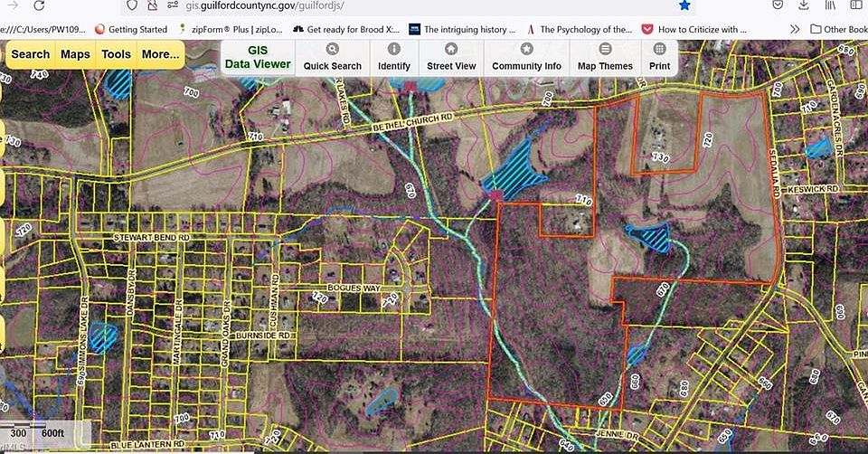The image size is (868, 454).
Task: Open Street View from toolbar
Action: coord(450,50)
